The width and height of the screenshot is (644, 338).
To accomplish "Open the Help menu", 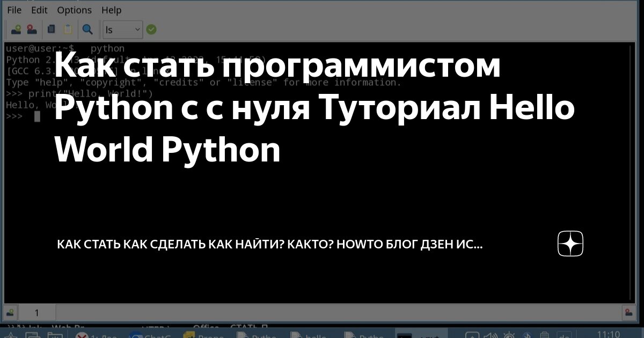I will pos(111,9).
